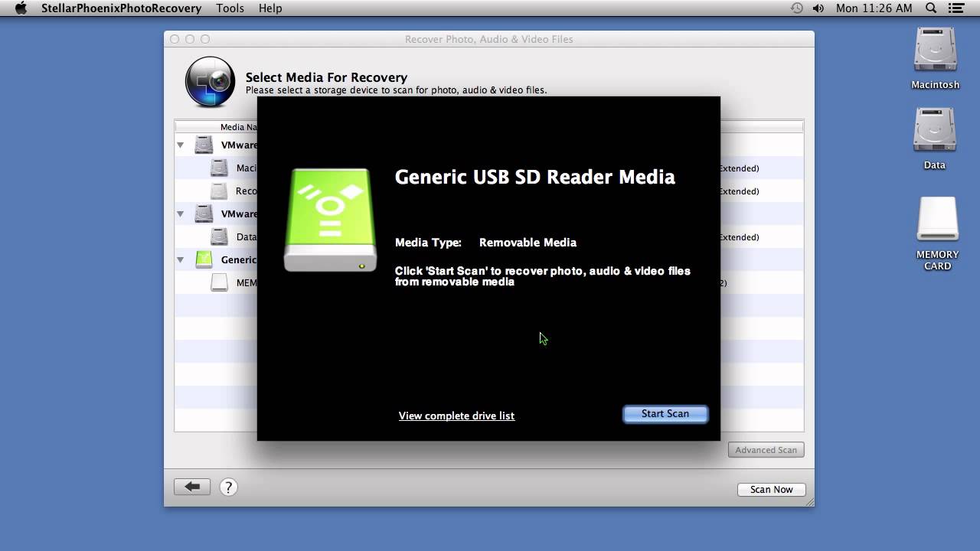Collapse the first VMware drive tree group
Image resolution: width=980 pixels, height=551 pixels.
click(181, 145)
